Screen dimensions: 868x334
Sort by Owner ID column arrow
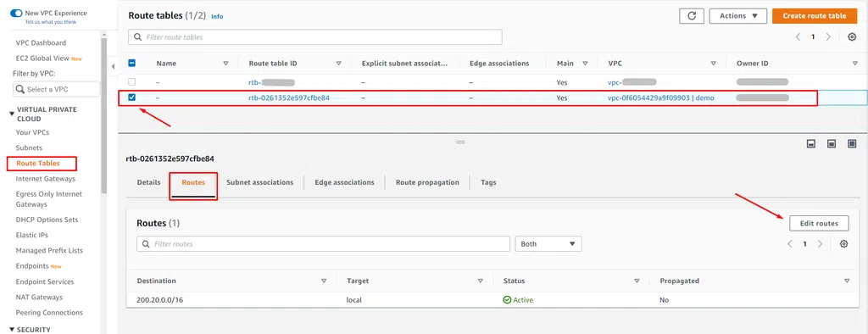855,64
